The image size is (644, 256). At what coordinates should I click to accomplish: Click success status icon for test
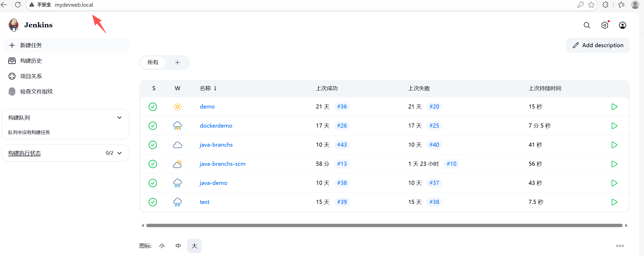[x=153, y=202]
